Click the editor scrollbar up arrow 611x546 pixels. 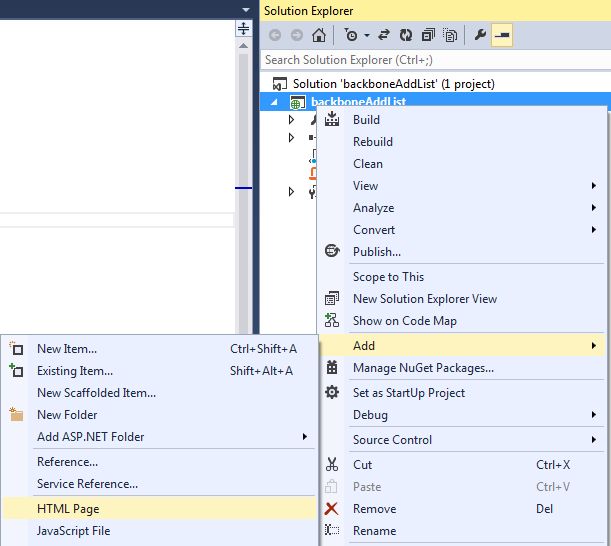244,46
